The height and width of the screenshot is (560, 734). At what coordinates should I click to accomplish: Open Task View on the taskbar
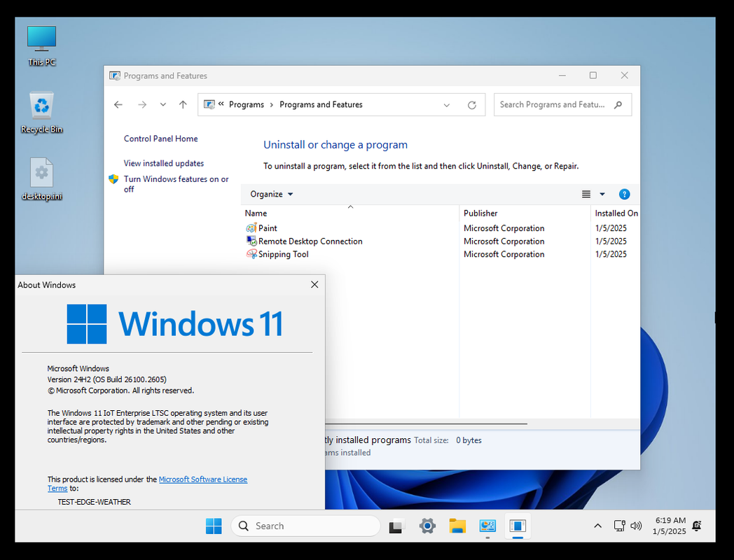(396, 526)
